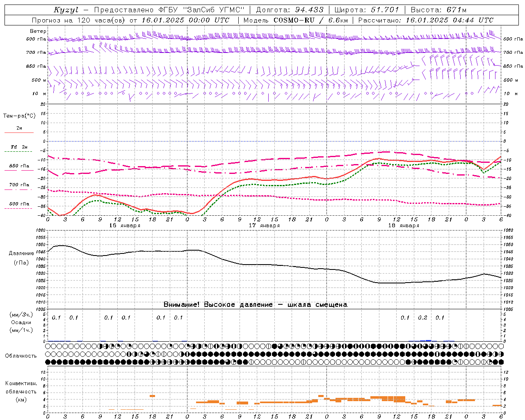Click the "17 января" date label
Screen dimensions: 525x420
point(264,226)
